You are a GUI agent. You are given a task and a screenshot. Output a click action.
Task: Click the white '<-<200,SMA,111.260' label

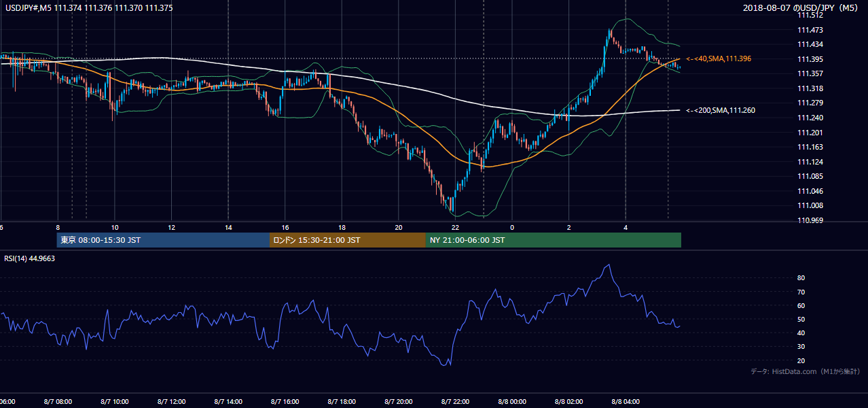click(721, 110)
